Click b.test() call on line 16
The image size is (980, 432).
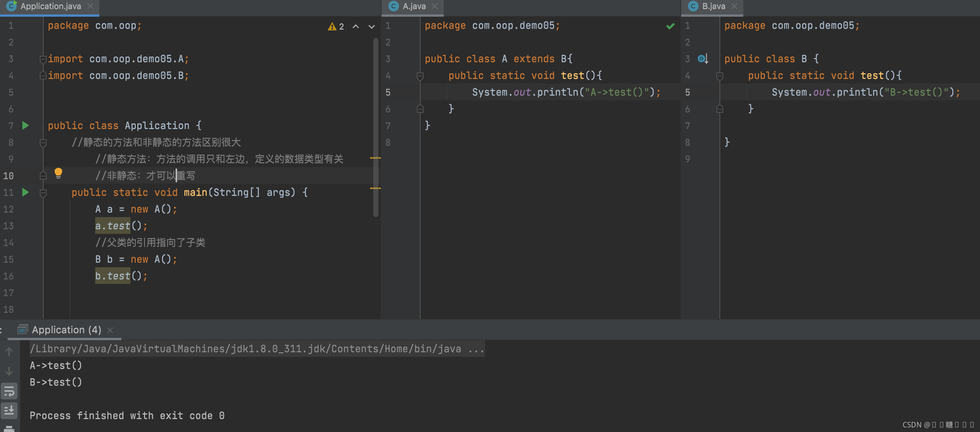point(121,276)
